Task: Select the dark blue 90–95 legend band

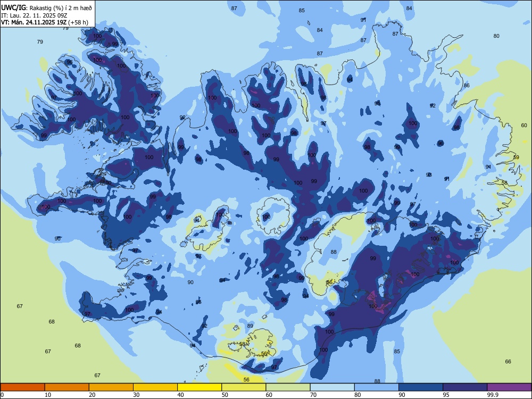Action: click(x=421, y=387)
